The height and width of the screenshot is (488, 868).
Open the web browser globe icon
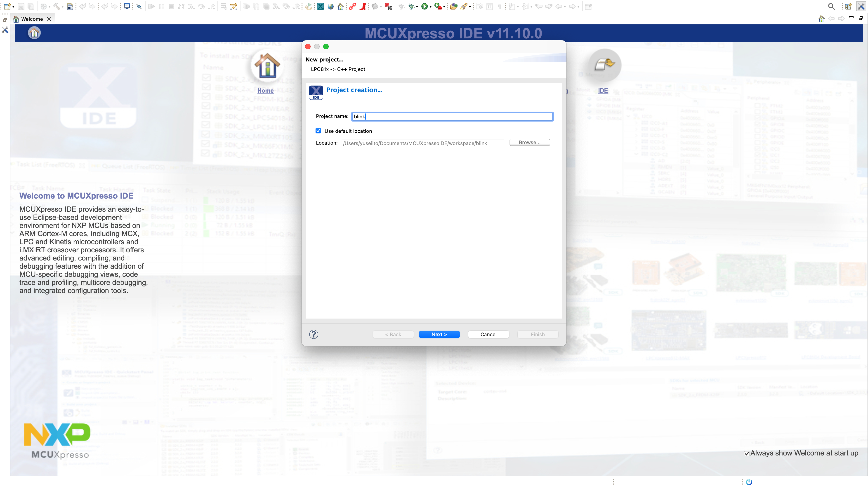tap(330, 6)
